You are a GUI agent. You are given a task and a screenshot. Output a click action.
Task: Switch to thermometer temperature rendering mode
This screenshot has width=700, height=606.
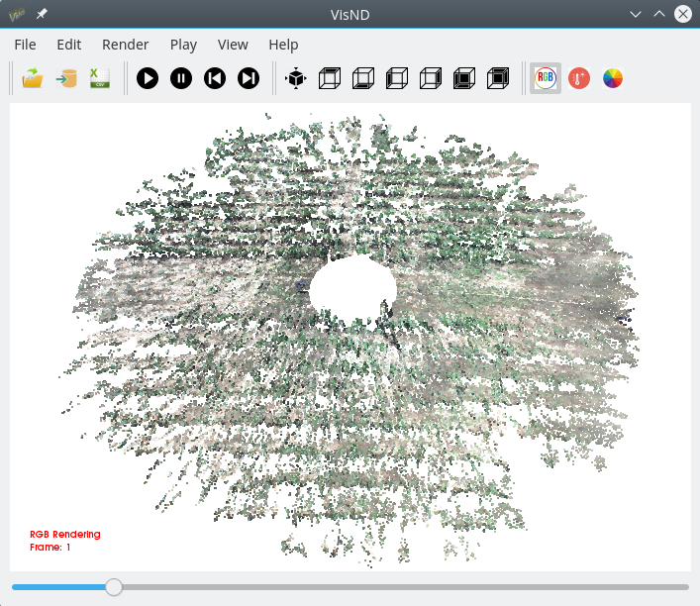click(579, 78)
